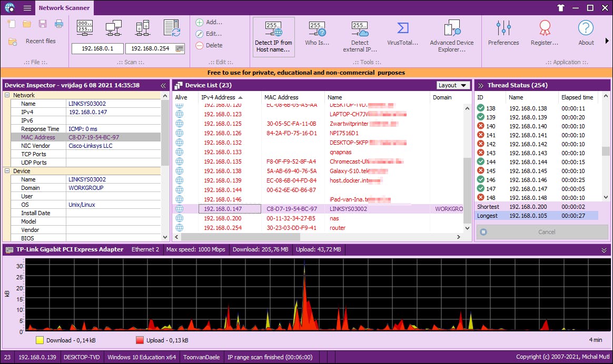613x364 pixels.
Task: Open the hamburger main menu
Action: coord(27,8)
